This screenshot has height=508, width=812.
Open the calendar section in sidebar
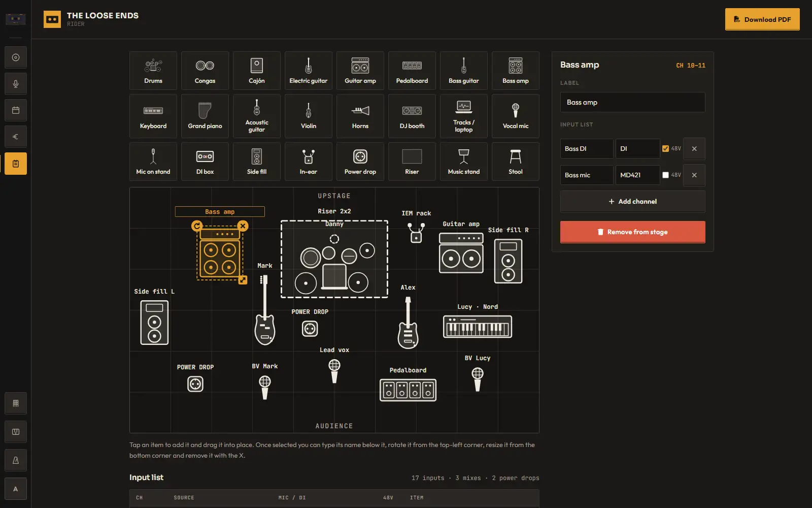16,110
